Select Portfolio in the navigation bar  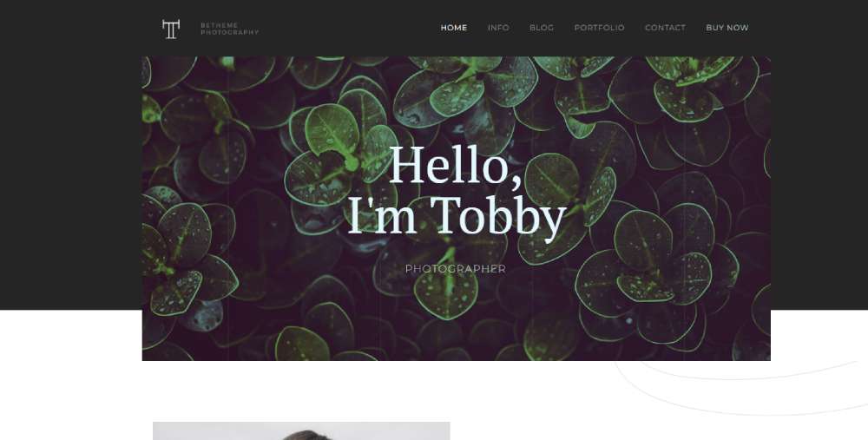[x=599, y=28]
